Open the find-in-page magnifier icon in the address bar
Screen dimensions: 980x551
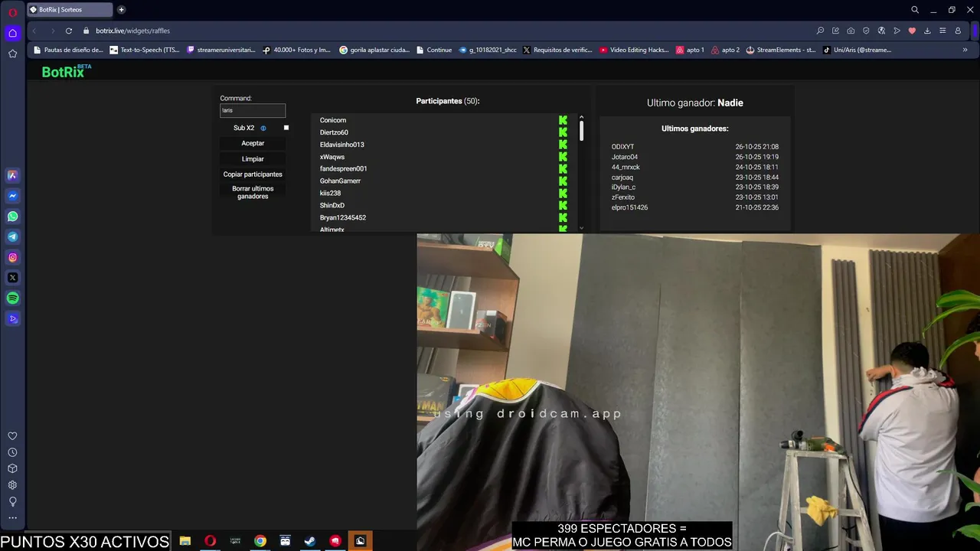click(820, 31)
